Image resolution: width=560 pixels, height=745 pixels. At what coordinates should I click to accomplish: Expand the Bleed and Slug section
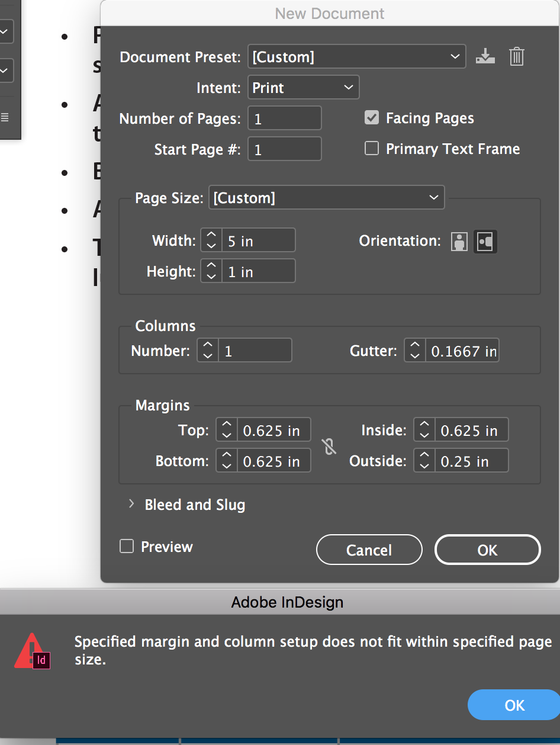[130, 505]
